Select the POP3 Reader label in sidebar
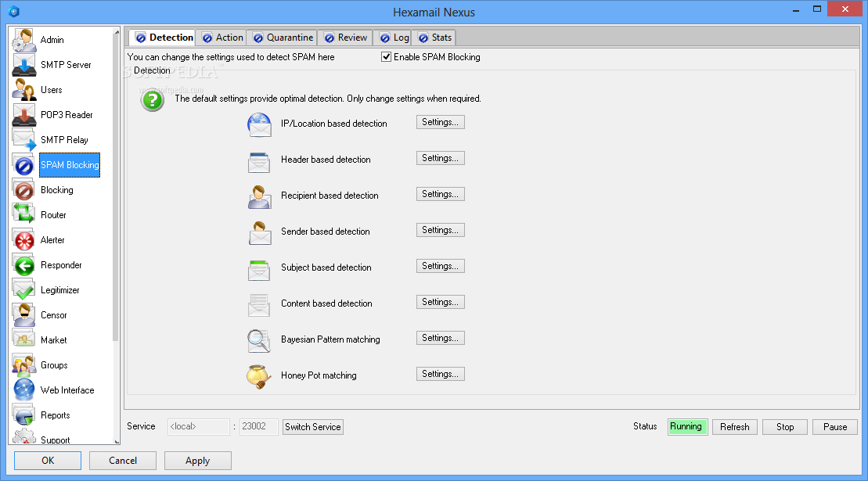 (x=67, y=115)
